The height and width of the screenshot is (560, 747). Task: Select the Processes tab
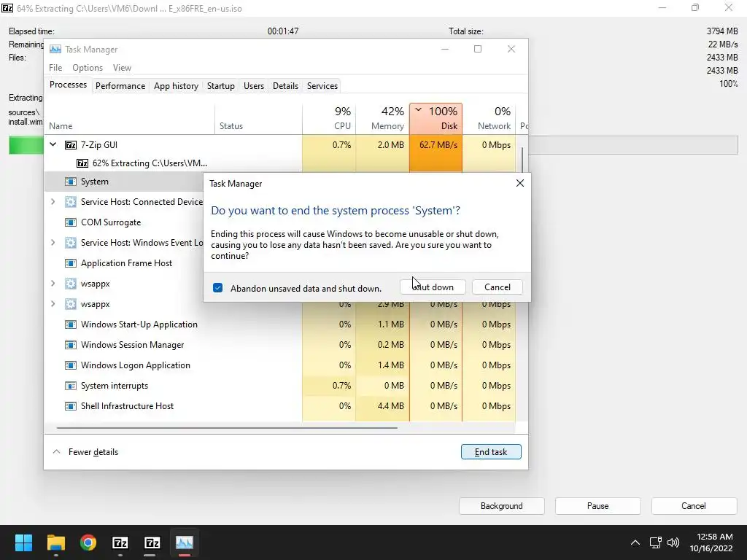coord(68,85)
